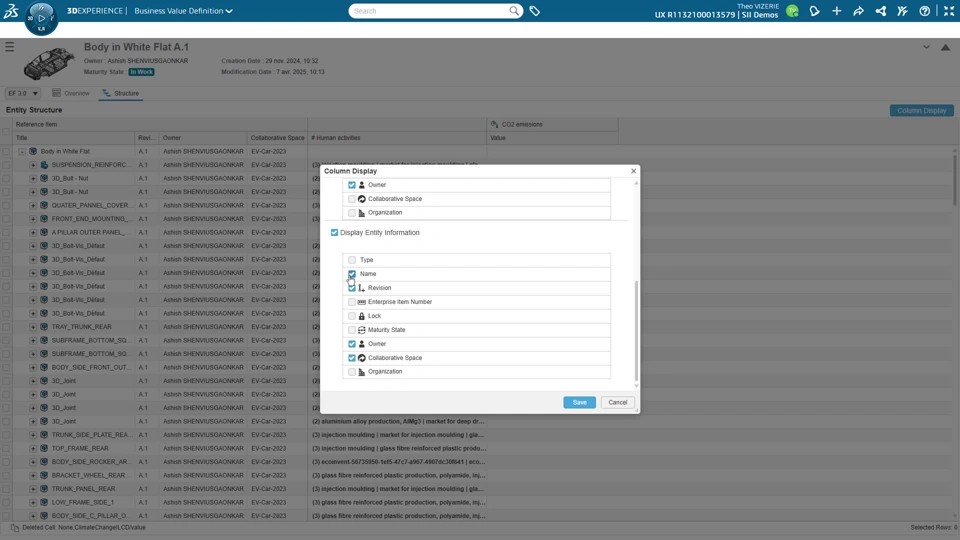The width and height of the screenshot is (960, 540).
Task: Click the LOW_FRAME_SIDE_1 part icon
Action: tap(44, 502)
